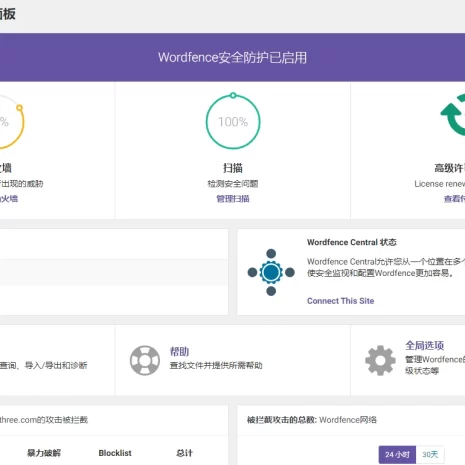Screen dimensions: 465x465
Task: Click the 总计 column header
Action: coord(184,453)
